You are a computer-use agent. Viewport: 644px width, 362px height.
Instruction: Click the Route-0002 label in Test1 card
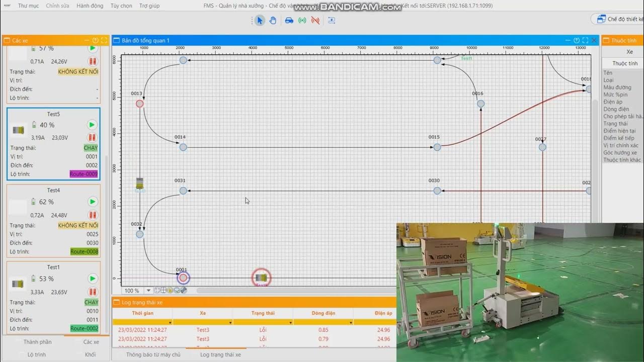84,328
